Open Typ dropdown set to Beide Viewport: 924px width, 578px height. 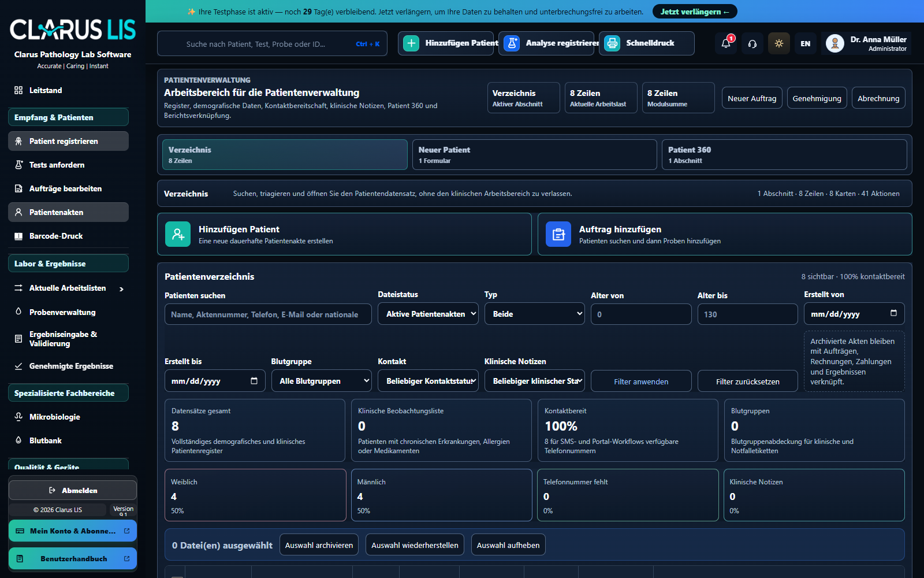point(535,314)
